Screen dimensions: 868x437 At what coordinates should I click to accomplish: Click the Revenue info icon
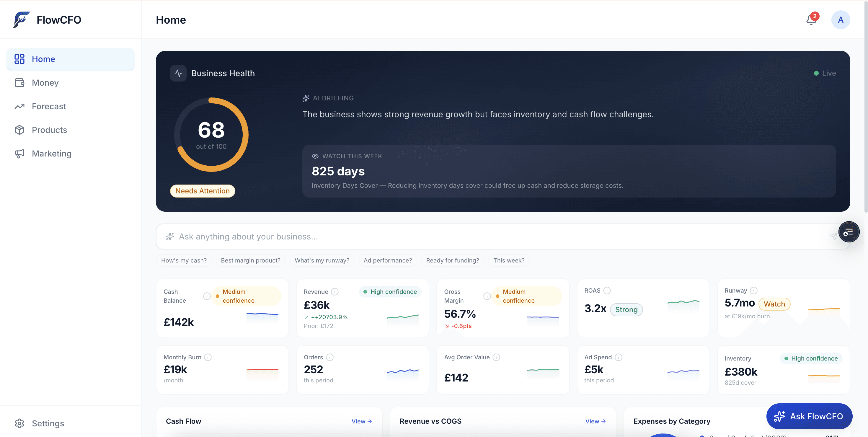[335, 291]
